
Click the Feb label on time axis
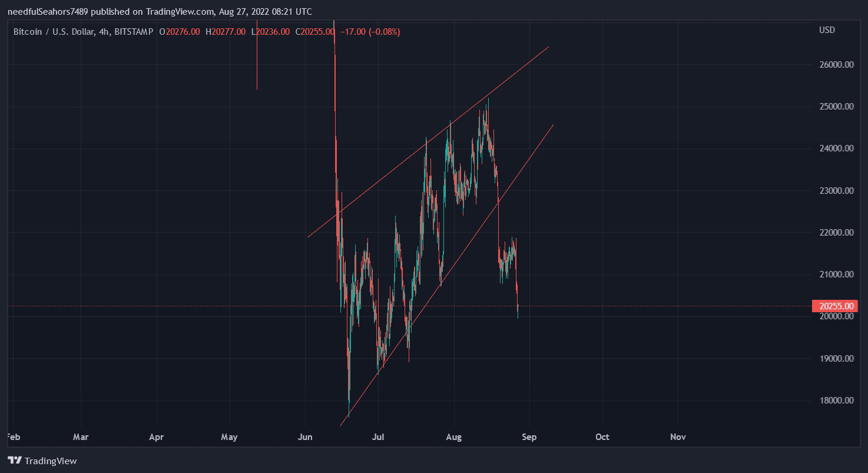[x=13, y=437]
